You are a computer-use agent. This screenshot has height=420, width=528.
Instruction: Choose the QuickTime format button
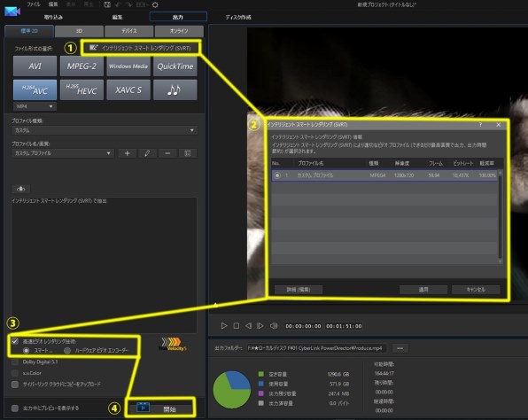[x=175, y=66]
